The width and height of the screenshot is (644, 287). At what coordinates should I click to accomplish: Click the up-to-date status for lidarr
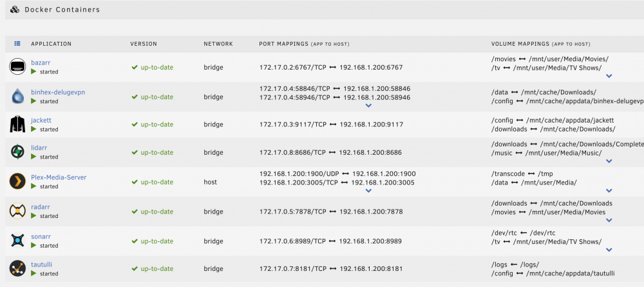(157, 153)
